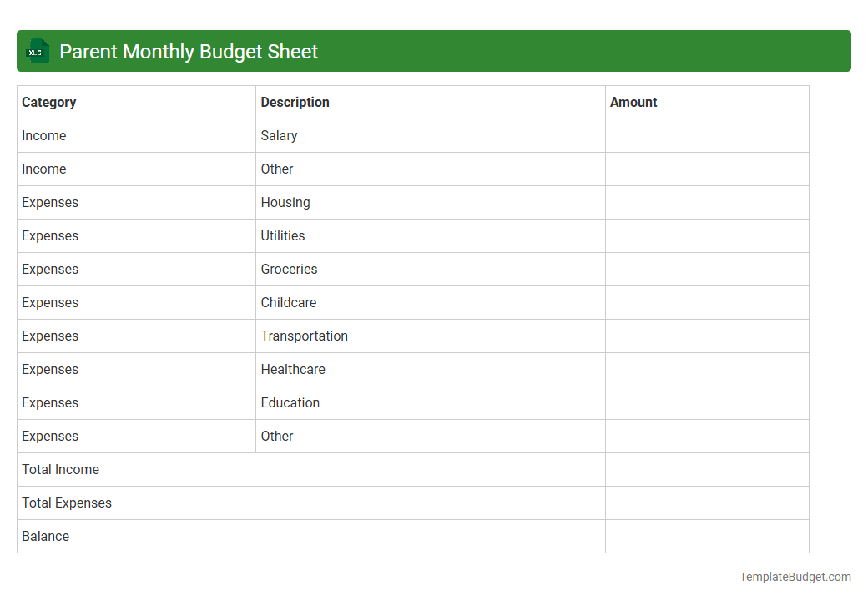
Task: Click the Utilities description cell
Action: 282,235
